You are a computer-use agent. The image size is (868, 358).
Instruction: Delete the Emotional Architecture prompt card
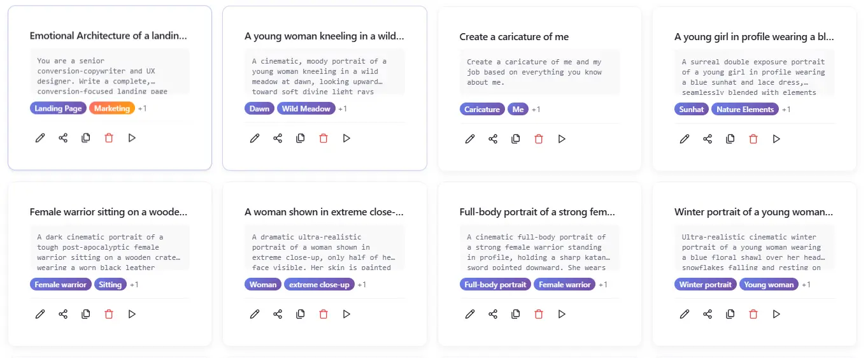(109, 138)
